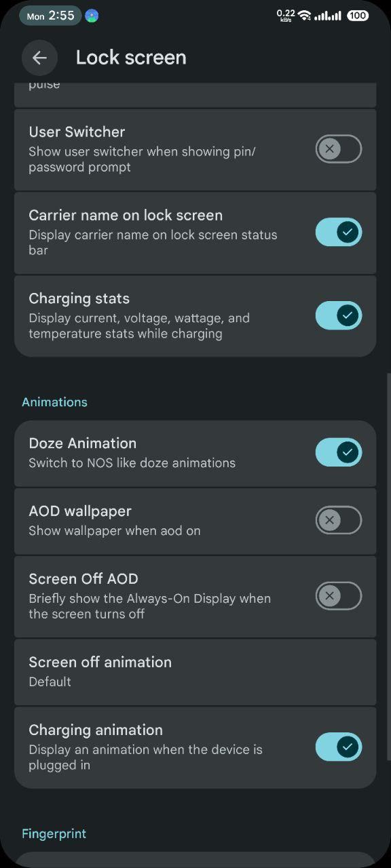Tap the Lock screen page title
The width and height of the screenshot is (391, 868).
tap(131, 58)
